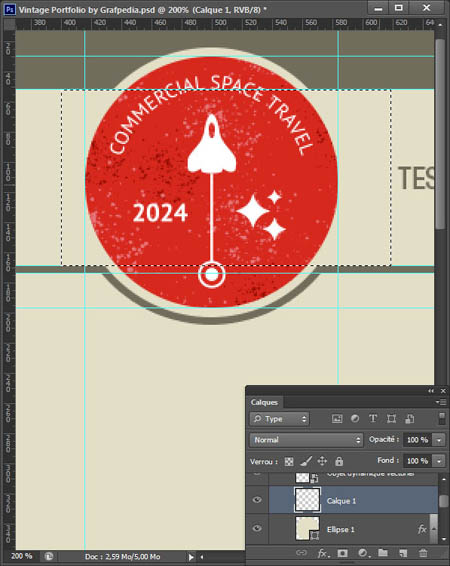Viewport: 450px width, 566px height.
Task: Select the Ellipse 1 layer name
Action: 341,530
